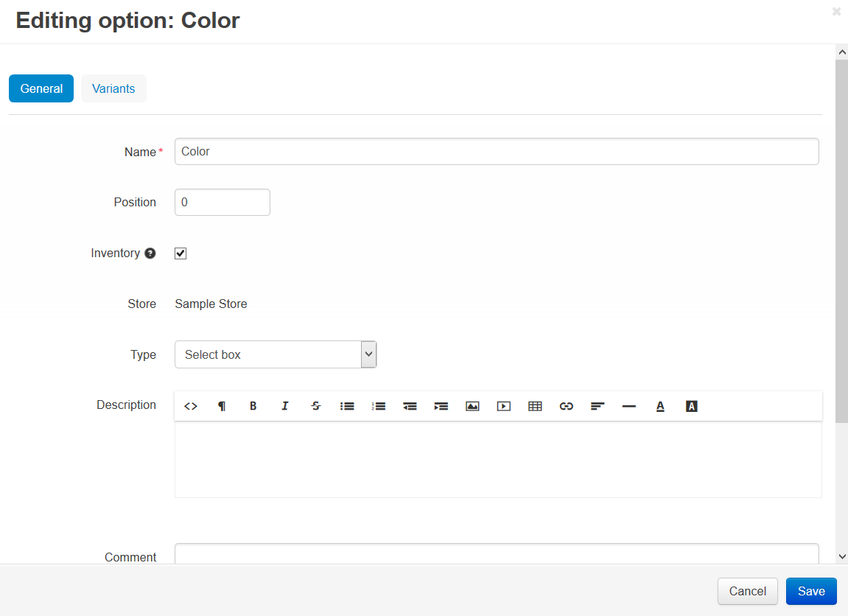Apply strikethrough formatting in editor
Screen dimensions: 848x616
click(x=316, y=406)
